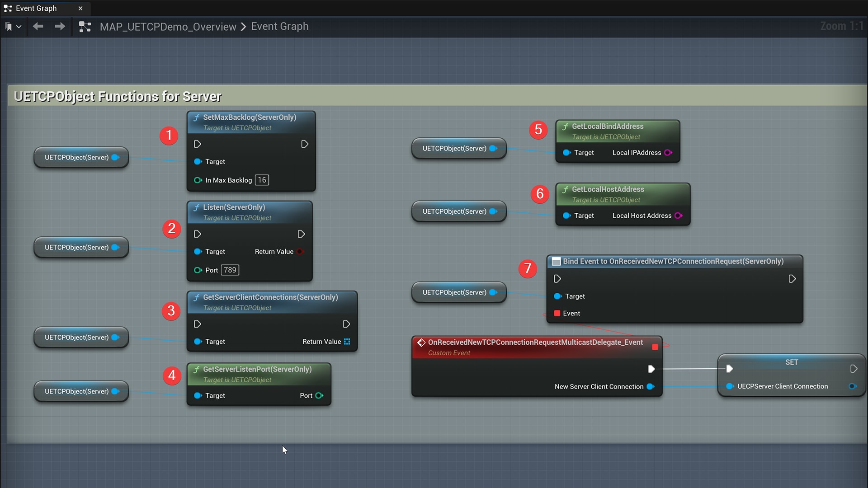Click the In Max Backlog field showing 16
The height and width of the screenshot is (488, 868).
coord(261,180)
